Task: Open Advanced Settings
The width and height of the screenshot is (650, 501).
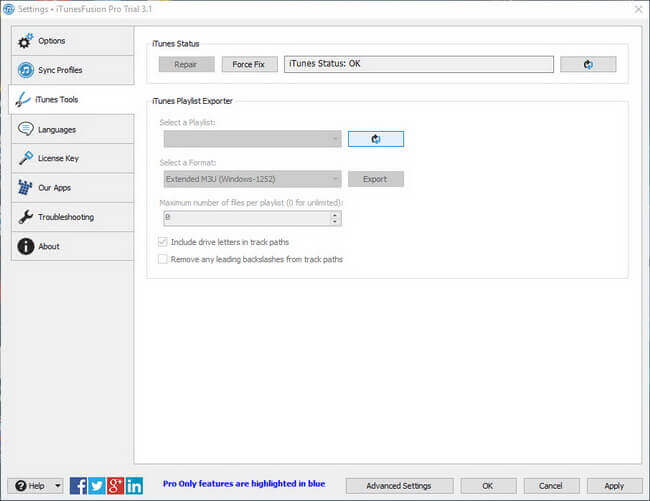Action: click(x=400, y=486)
